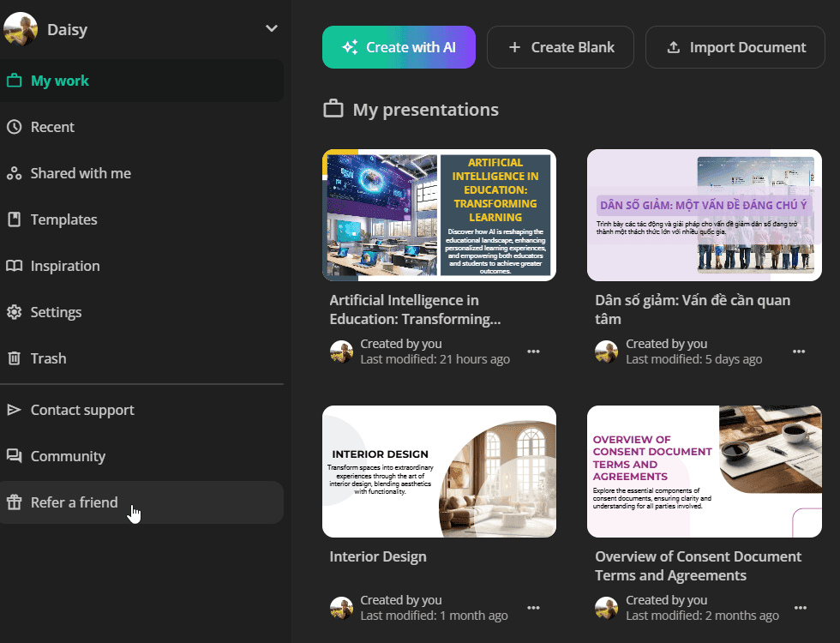
Task: Click the Contact support paper plane icon
Action: click(14, 410)
